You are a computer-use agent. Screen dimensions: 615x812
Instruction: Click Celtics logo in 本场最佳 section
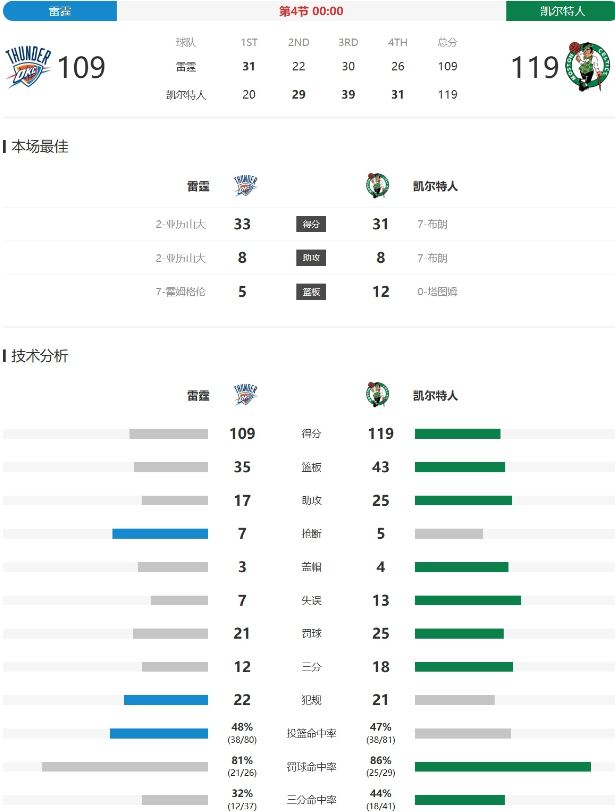point(377,186)
